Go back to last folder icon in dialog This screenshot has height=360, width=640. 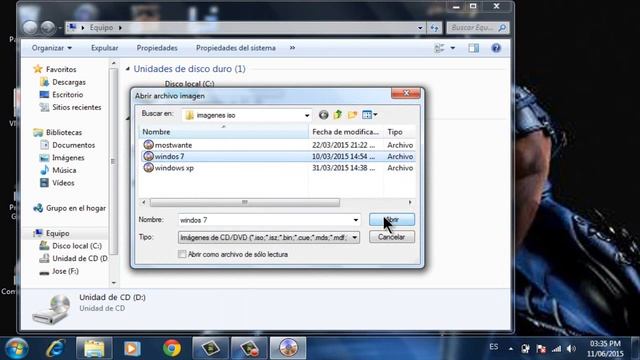coord(323,115)
